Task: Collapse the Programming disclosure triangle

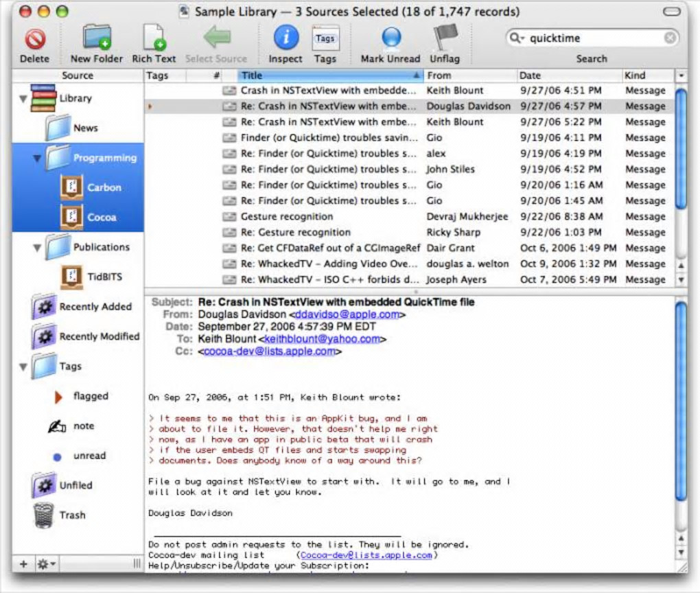Action: point(37,158)
